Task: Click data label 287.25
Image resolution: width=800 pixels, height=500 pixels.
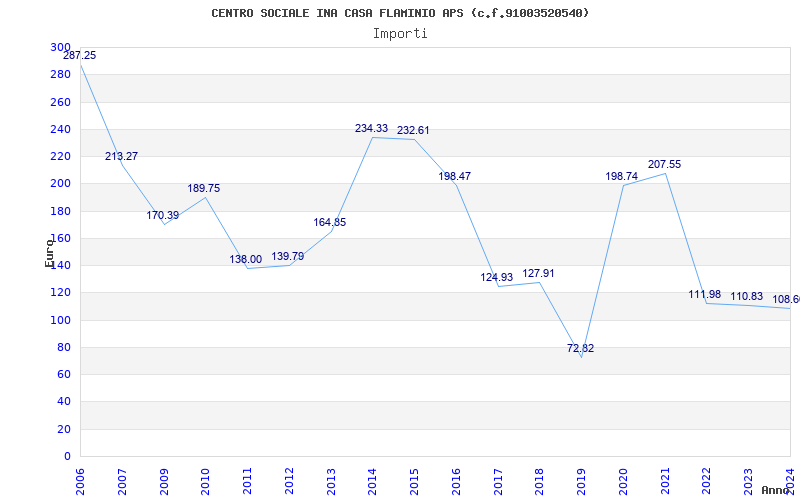Action: point(79,56)
